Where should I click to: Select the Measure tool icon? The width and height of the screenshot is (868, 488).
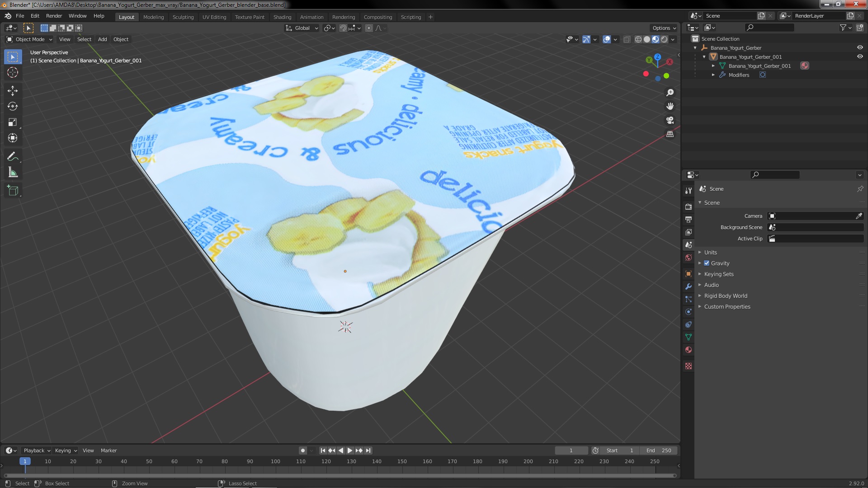(13, 172)
